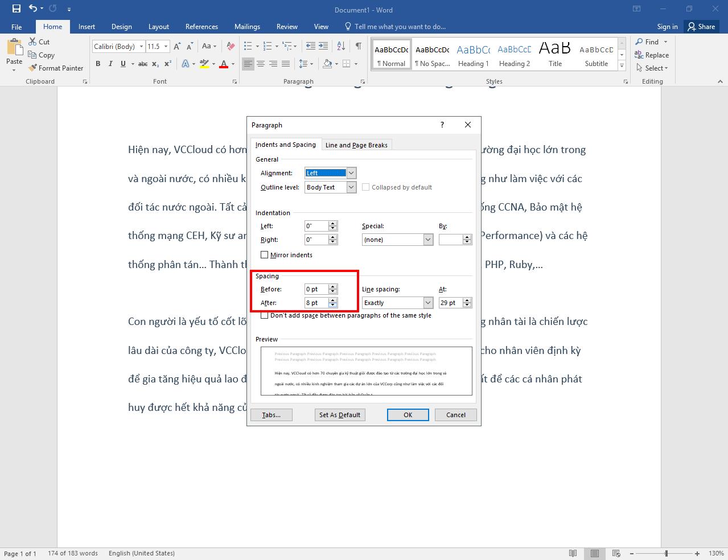
Task: Open the Alignment dropdown in the Paragraph dialog
Action: (x=351, y=173)
